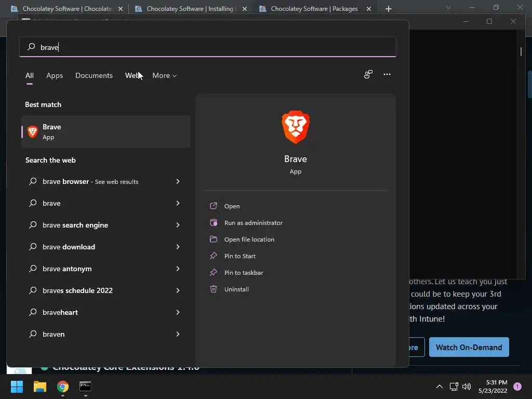Select the braven web suggestion
The height and width of the screenshot is (399, 532).
(x=105, y=334)
